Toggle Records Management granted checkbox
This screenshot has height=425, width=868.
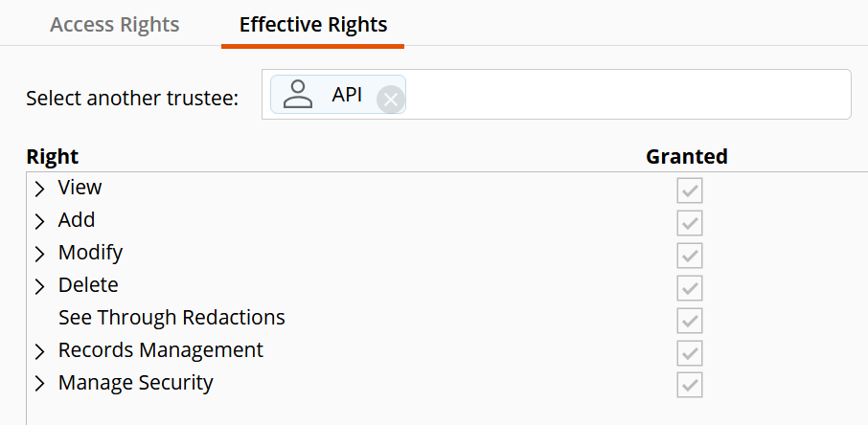point(689,353)
